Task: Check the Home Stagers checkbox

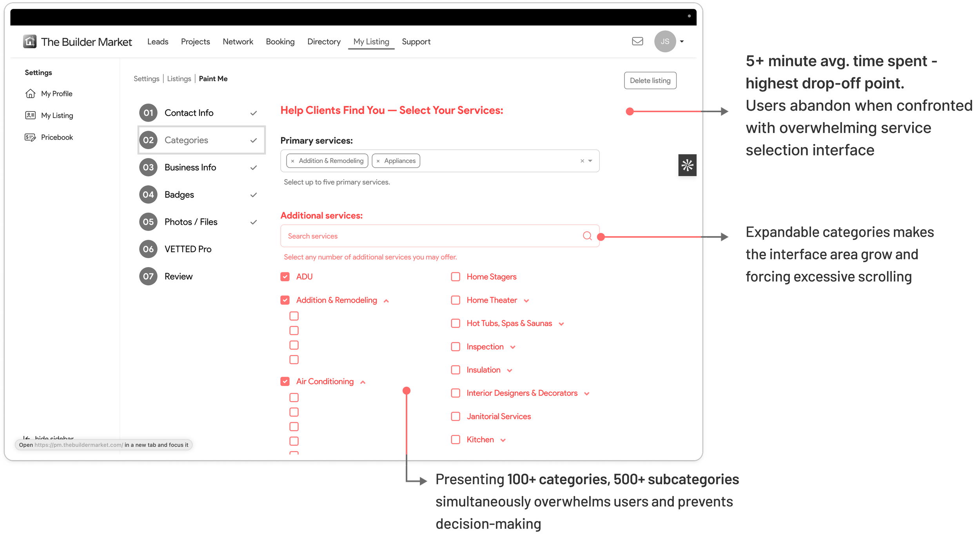Action: (x=456, y=277)
